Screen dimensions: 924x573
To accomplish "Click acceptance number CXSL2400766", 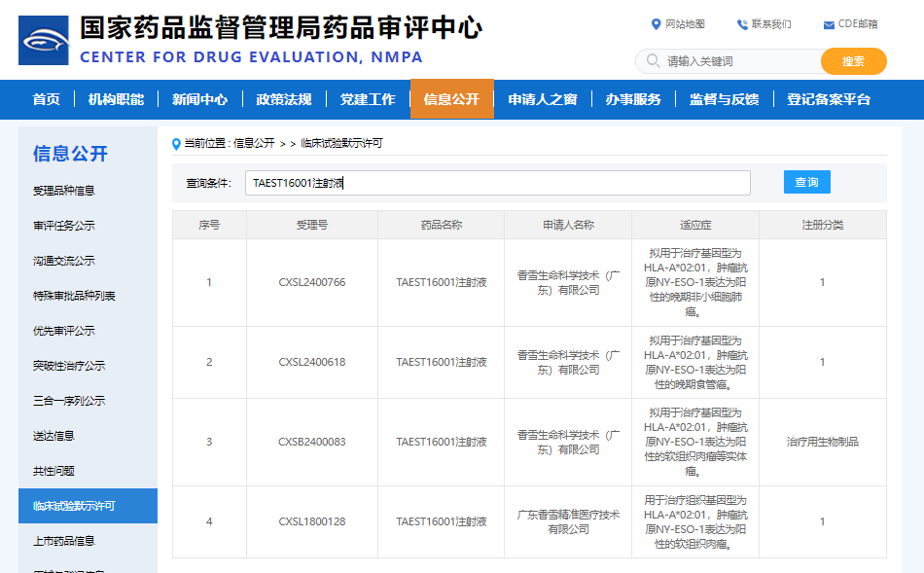I will coord(312,282).
